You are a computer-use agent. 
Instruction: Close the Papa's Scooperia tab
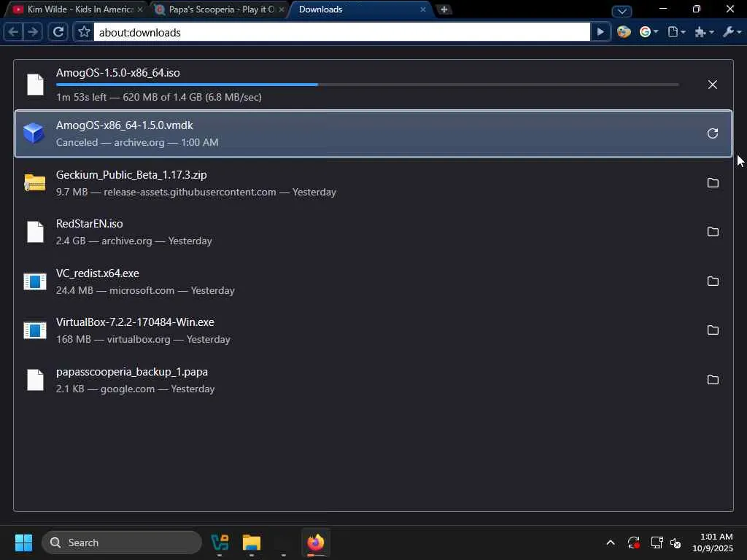click(282, 9)
